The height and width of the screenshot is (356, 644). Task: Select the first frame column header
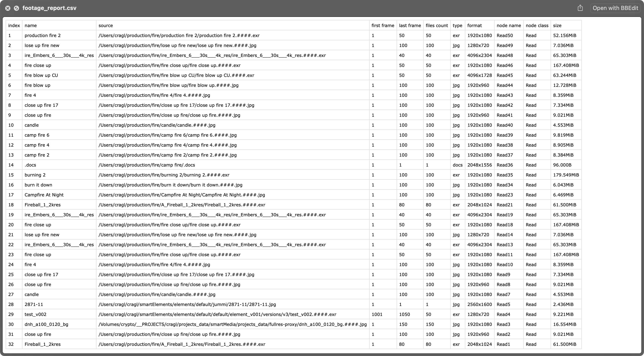click(x=383, y=25)
